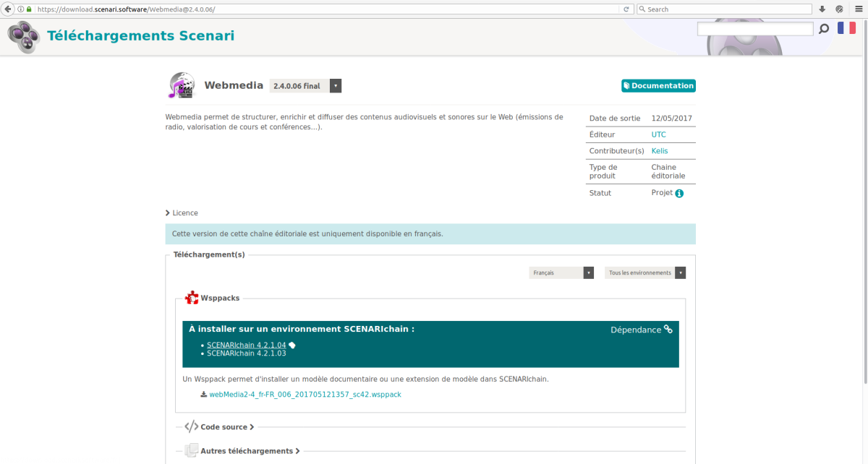Click the SCENARIchain 4.2.1.03 entry

point(247,353)
